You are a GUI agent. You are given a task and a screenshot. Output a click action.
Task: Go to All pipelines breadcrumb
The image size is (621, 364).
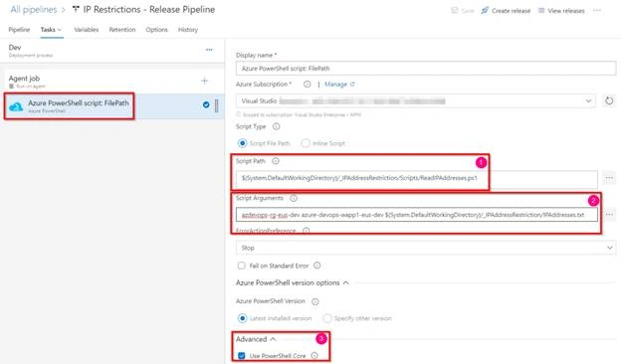[x=34, y=10]
